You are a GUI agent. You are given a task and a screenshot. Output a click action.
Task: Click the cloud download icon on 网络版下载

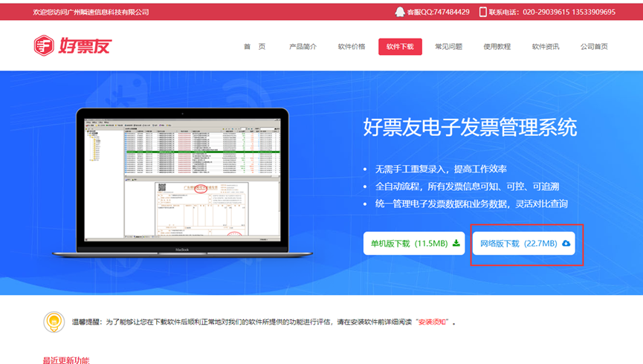[x=566, y=244]
